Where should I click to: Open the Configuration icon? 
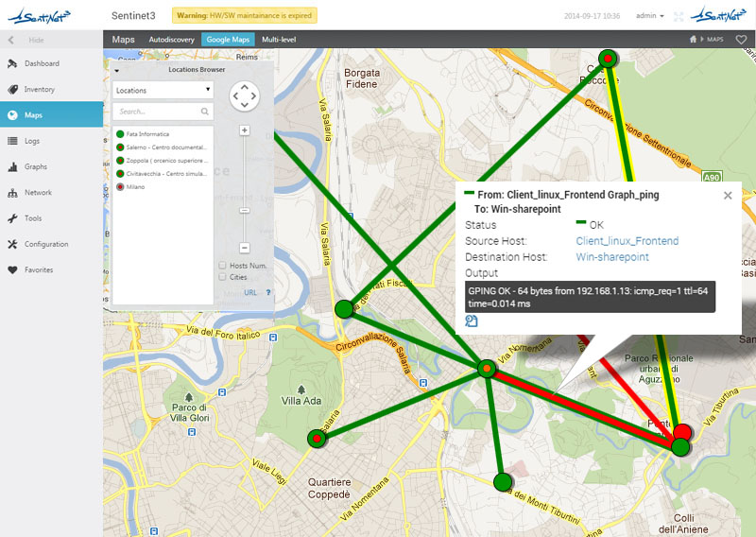coord(12,244)
